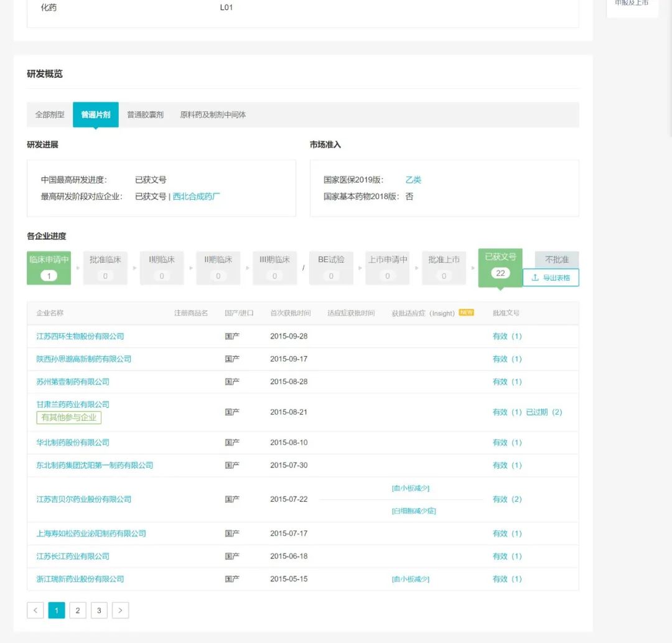The width and height of the screenshot is (672, 643).
Task: Switch to the 全部剂型 tab
Action: (50, 115)
